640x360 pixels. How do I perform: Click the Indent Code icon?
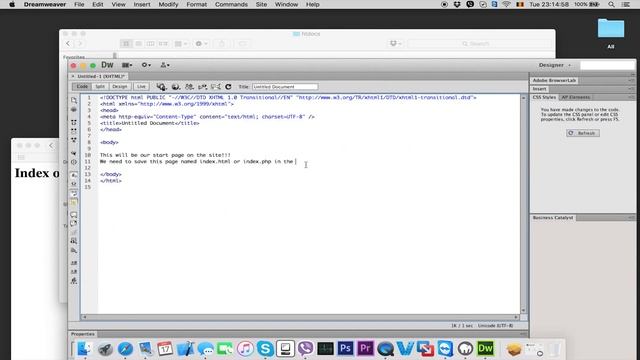74,262
